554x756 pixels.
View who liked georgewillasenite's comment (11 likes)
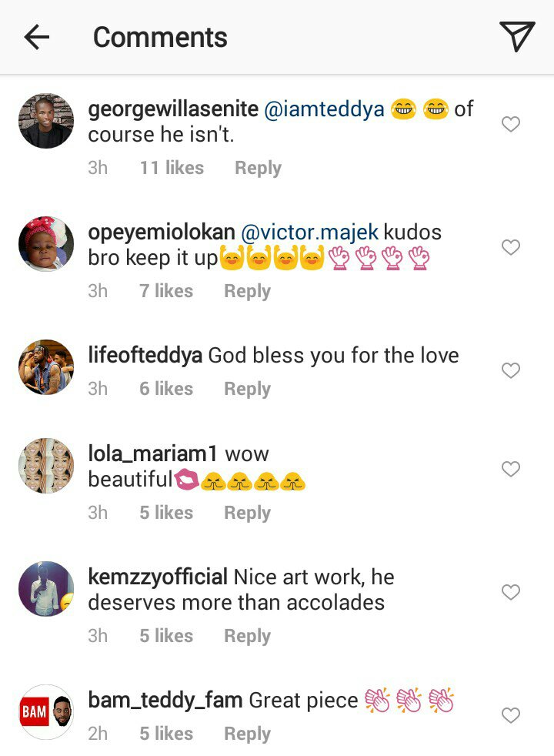pyautogui.click(x=172, y=168)
